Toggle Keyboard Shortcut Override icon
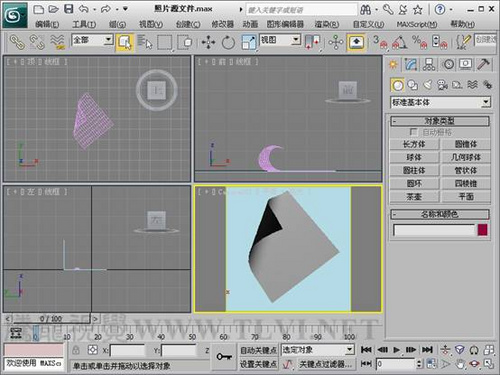The width and height of the screenshot is (500, 375). pyautogui.click(x=356, y=42)
